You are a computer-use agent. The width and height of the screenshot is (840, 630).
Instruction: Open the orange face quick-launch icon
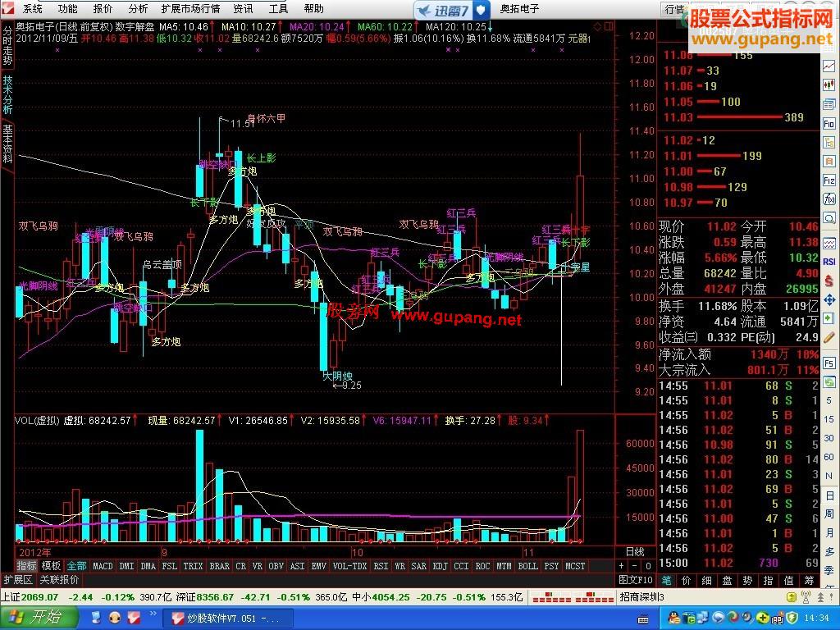[x=114, y=619]
